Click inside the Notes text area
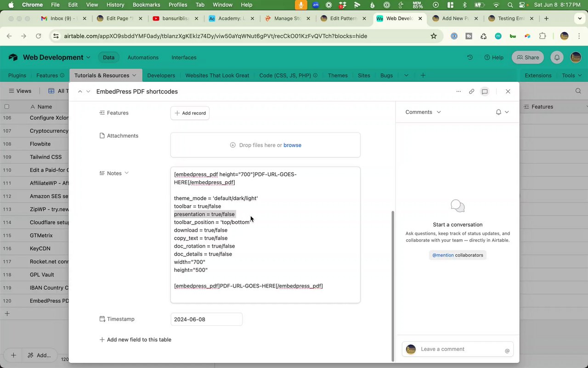 [x=265, y=235]
